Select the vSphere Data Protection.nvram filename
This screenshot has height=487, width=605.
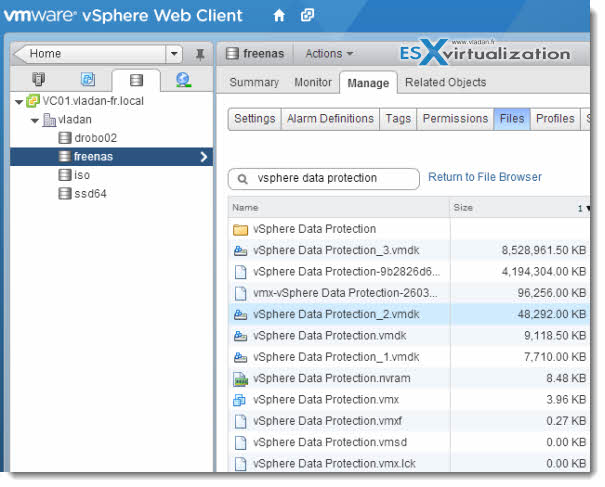[x=332, y=379]
